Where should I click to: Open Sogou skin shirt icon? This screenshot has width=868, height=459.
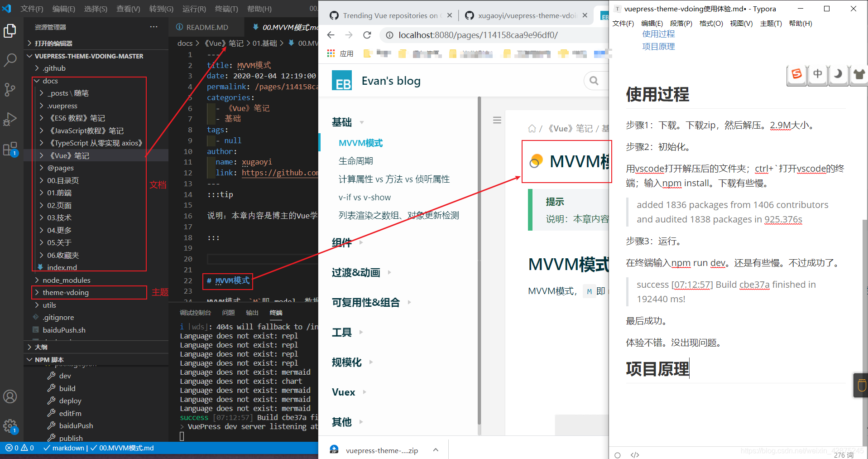(x=858, y=74)
